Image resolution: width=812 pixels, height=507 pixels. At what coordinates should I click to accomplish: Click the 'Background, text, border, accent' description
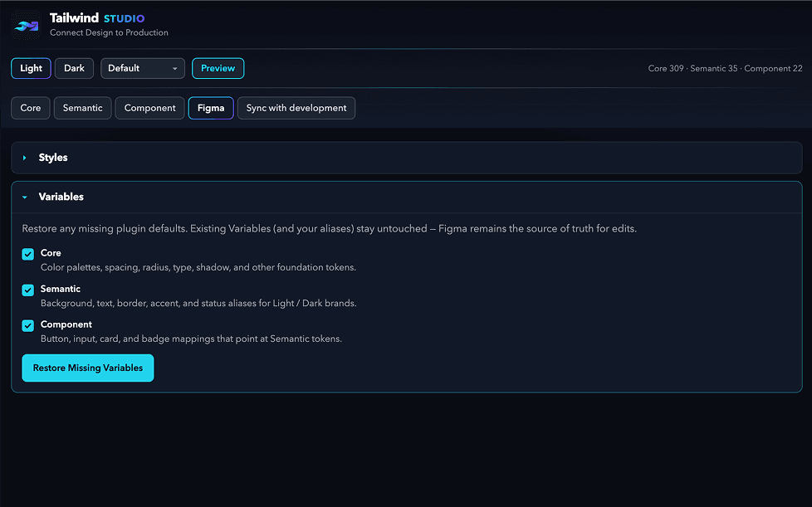[x=198, y=303]
